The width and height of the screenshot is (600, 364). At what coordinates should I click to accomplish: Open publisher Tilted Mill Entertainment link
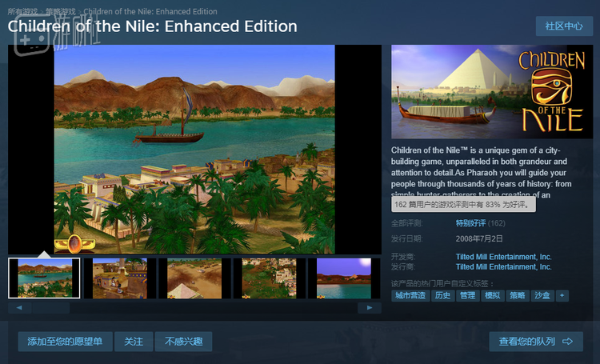click(x=503, y=266)
